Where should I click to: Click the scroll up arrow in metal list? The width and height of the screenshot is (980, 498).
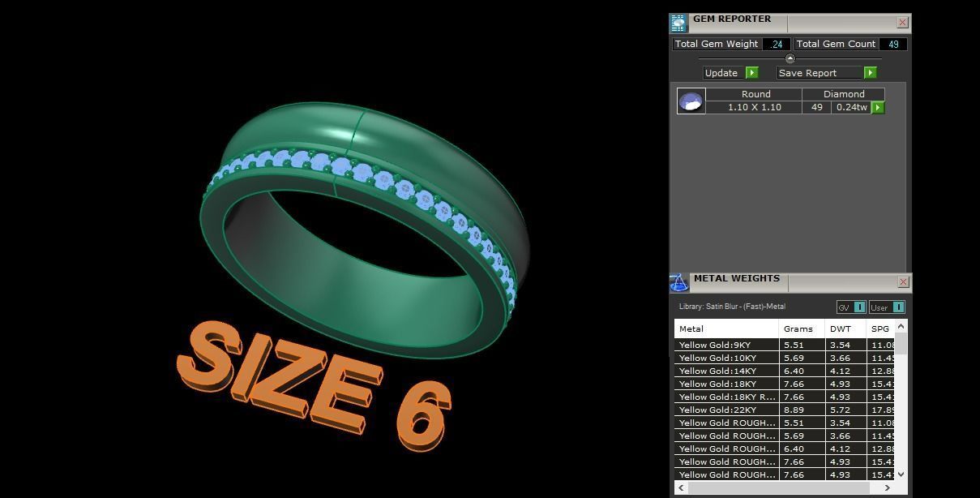click(901, 325)
